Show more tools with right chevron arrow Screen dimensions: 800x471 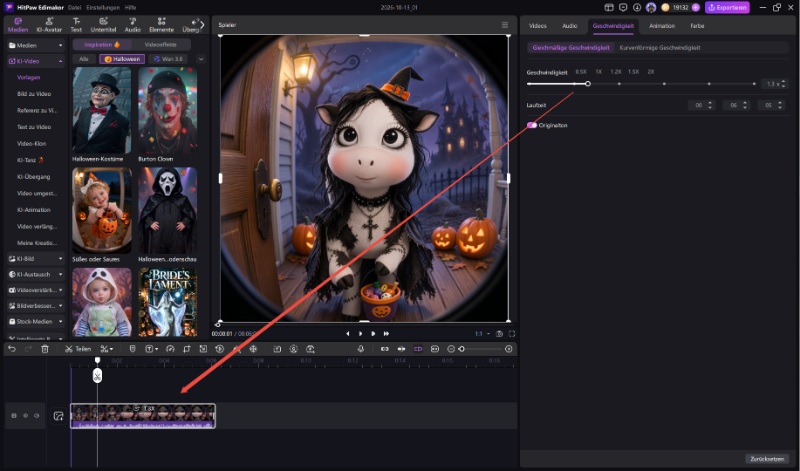click(x=202, y=24)
